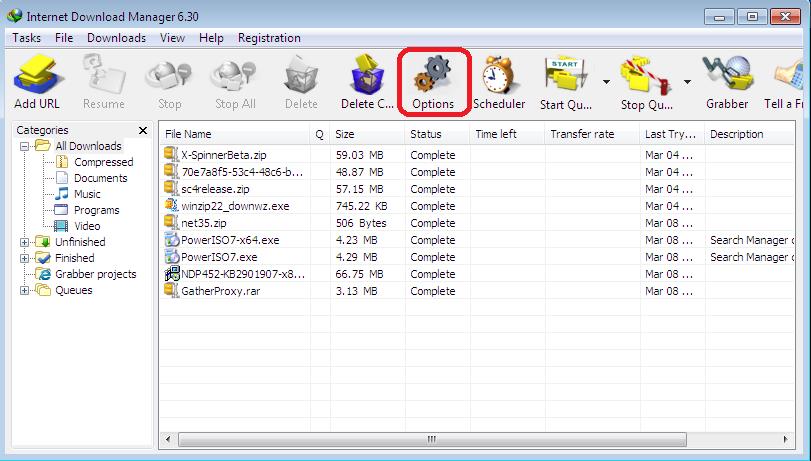
Task: Expand the Finished tree node
Action: pos(24,258)
